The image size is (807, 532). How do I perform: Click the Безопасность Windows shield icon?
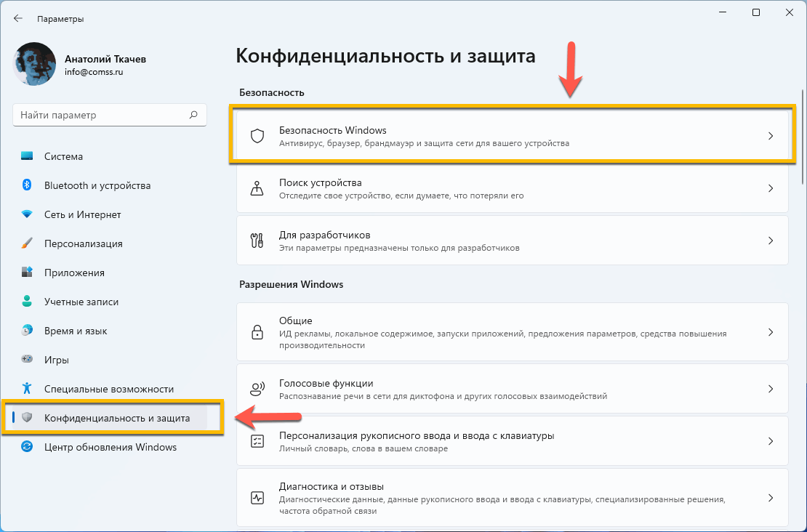(257, 136)
